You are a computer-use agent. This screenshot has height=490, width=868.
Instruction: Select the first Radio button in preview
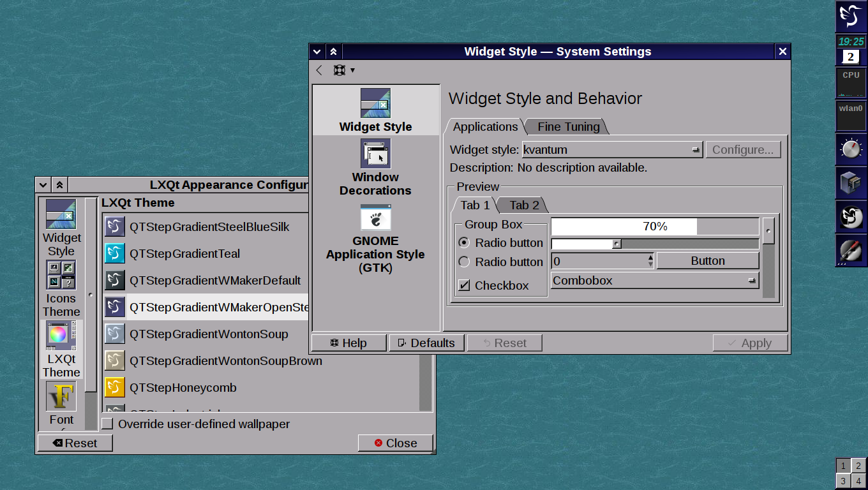[x=464, y=242]
